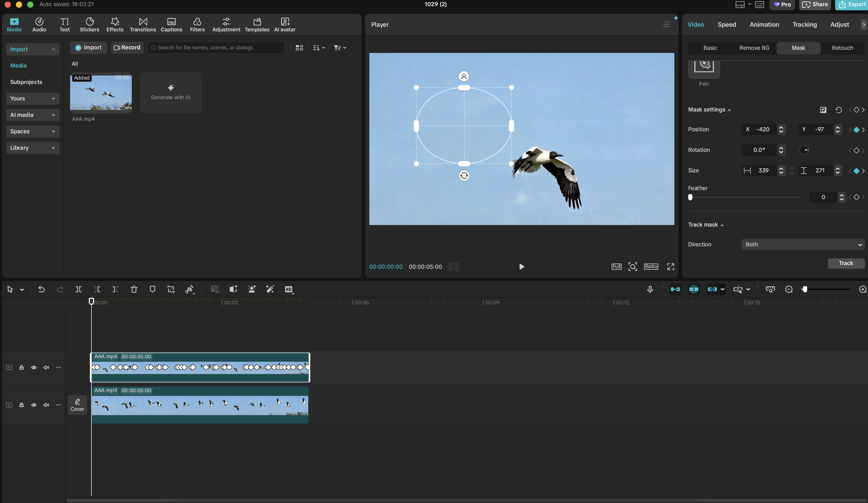This screenshot has width=868, height=503.
Task: Collapse the Mask settings section
Action: click(x=730, y=109)
